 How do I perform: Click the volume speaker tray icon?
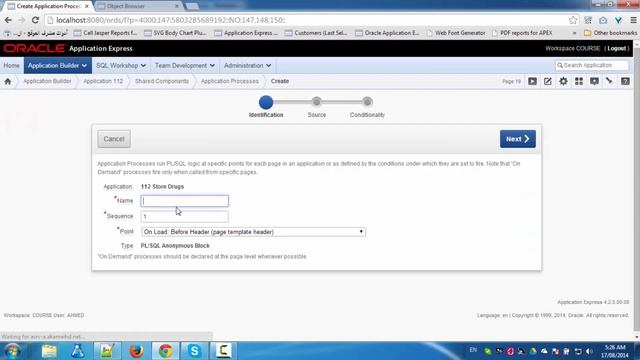pyautogui.click(x=589, y=351)
